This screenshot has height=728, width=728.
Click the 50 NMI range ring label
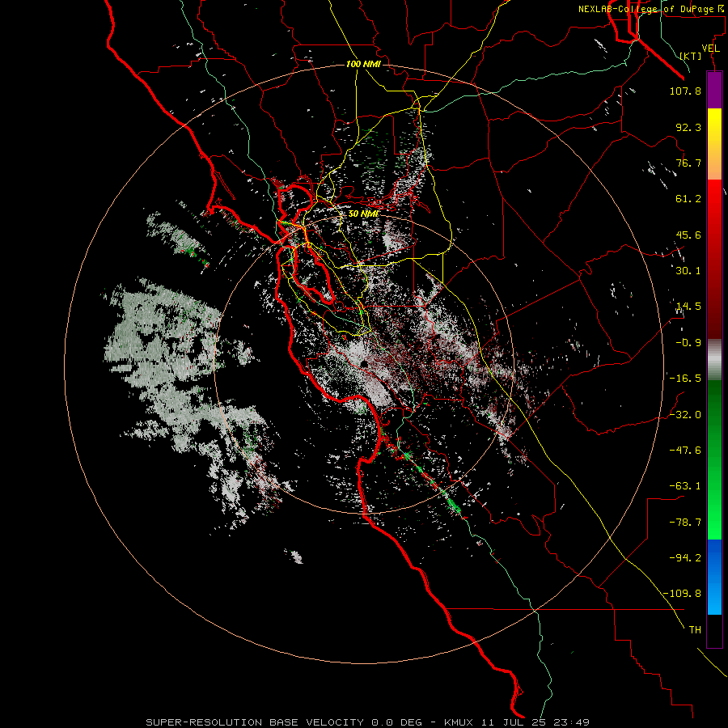click(363, 214)
